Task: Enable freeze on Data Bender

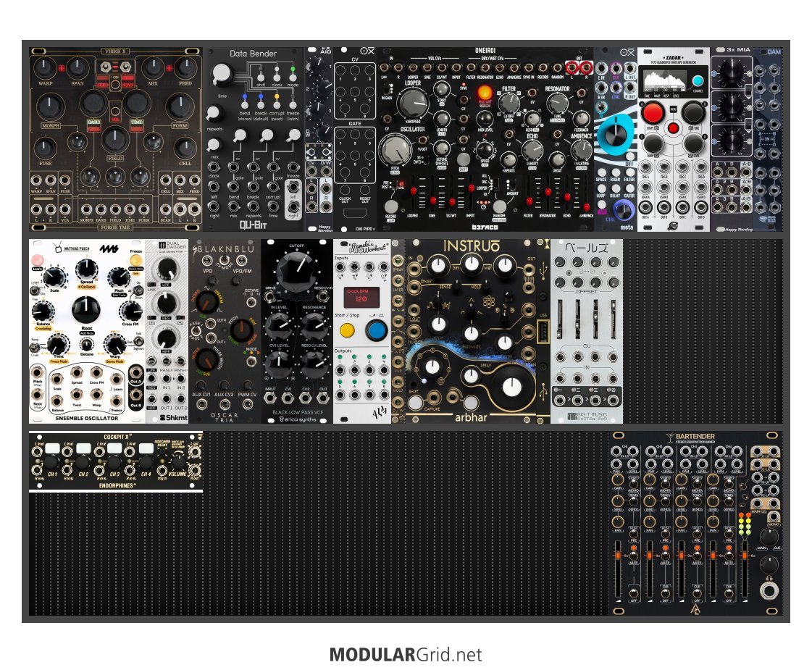Action: [293, 104]
